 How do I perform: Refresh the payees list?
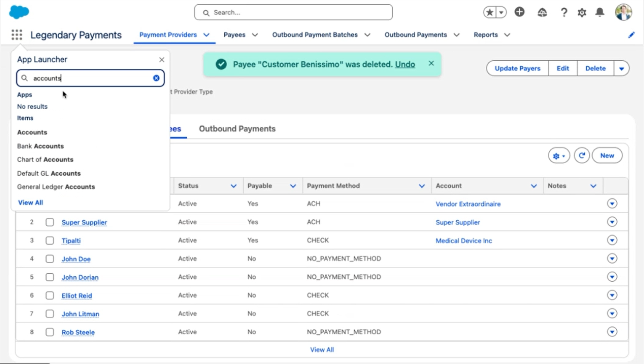tap(582, 156)
